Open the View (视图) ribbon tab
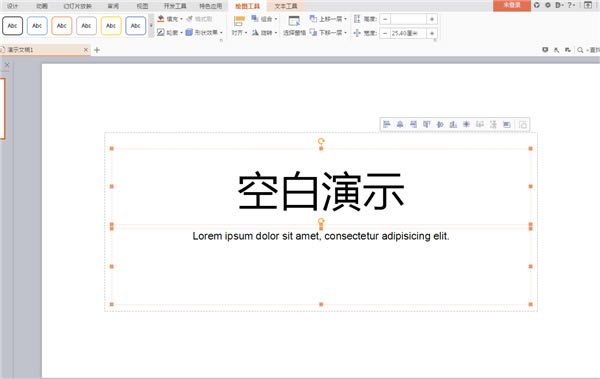Screen dimensions: 600x379 [x=142, y=6]
